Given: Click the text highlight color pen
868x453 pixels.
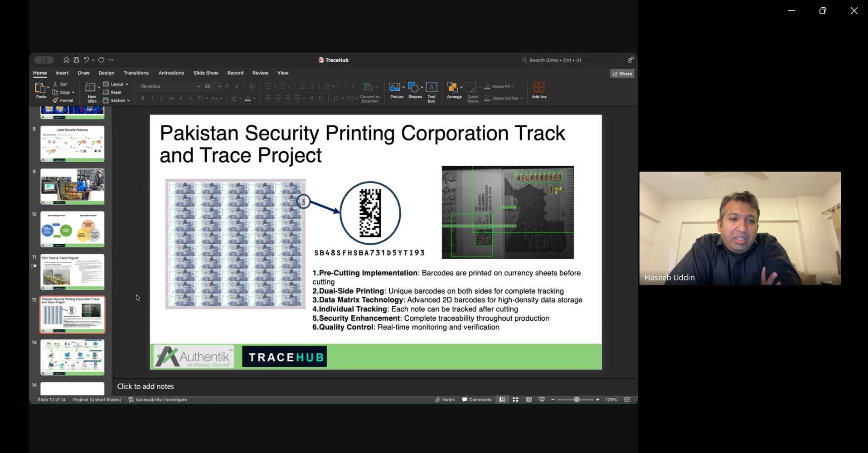Looking at the screenshot, I should tap(234, 98).
